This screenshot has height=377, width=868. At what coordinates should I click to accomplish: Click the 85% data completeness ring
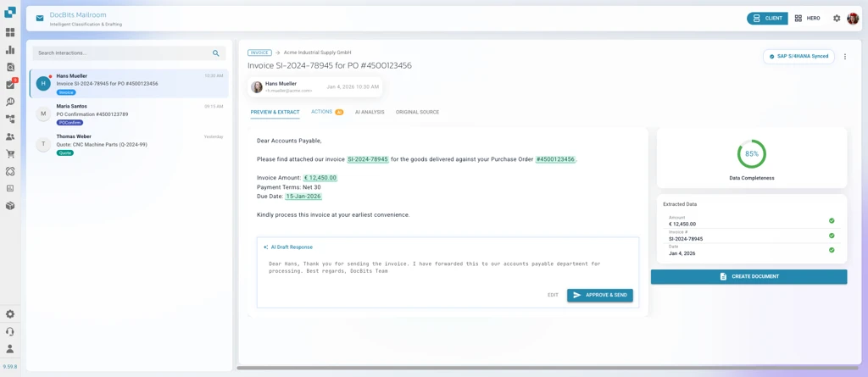(x=751, y=154)
